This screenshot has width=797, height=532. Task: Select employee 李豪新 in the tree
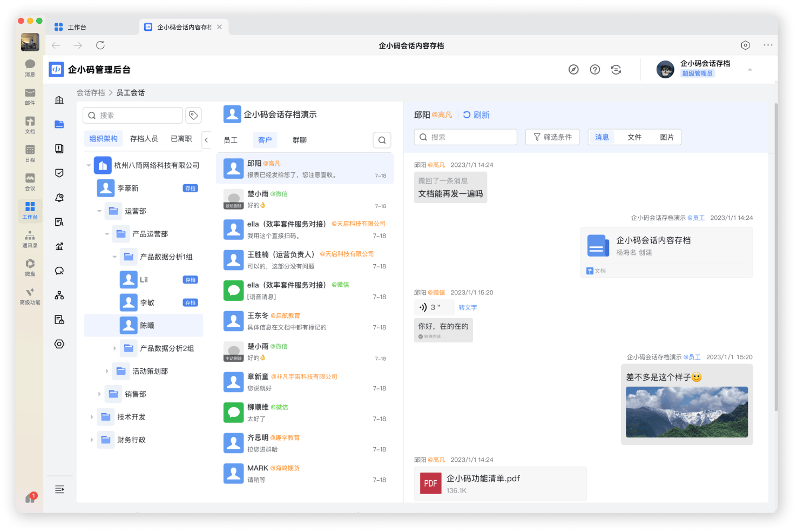coord(144,188)
